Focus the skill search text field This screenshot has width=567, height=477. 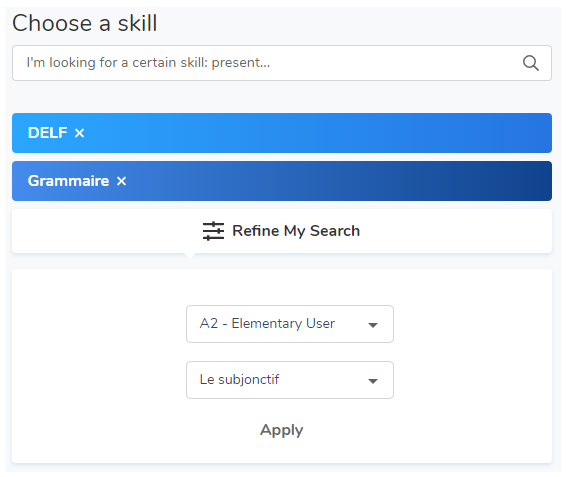[x=282, y=63]
